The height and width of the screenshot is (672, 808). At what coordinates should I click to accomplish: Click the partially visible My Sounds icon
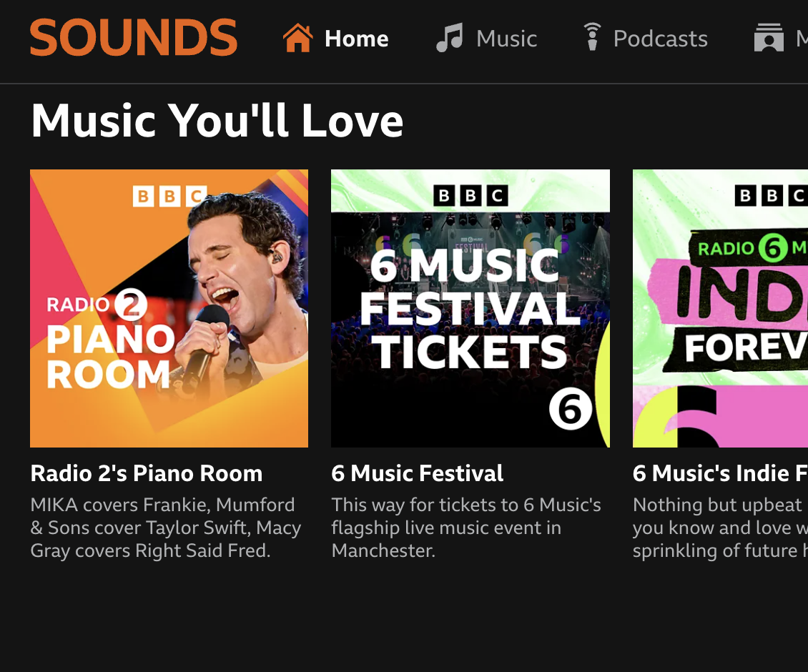769,38
